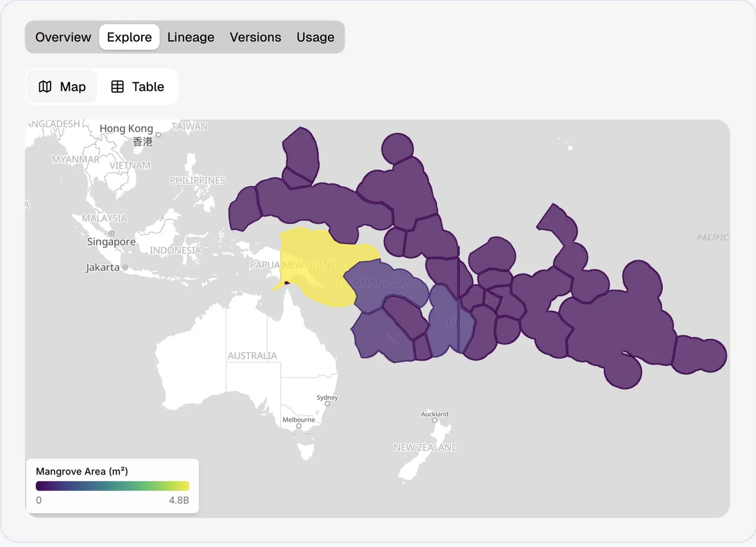
Task: Click the Fiji region polygon
Action: click(451, 320)
